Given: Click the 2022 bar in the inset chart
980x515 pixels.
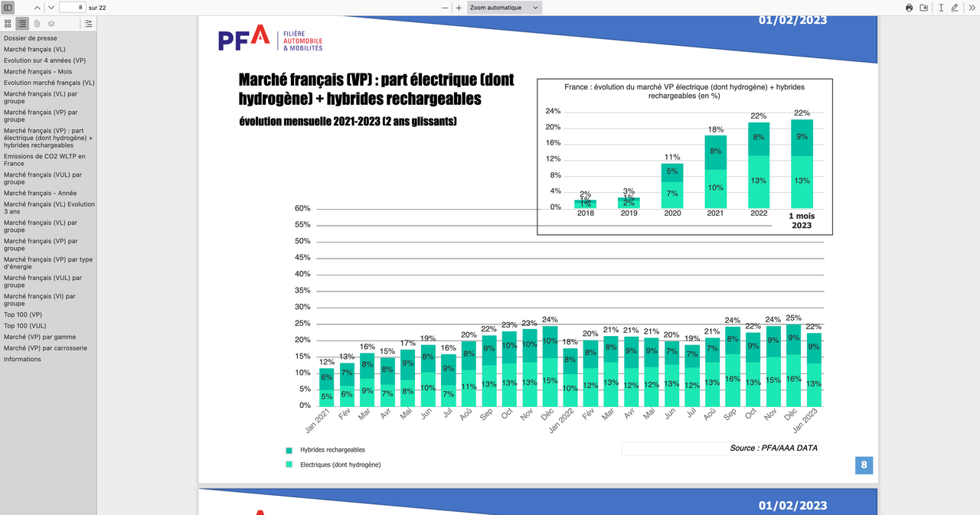Looking at the screenshot, I should click(x=759, y=165).
